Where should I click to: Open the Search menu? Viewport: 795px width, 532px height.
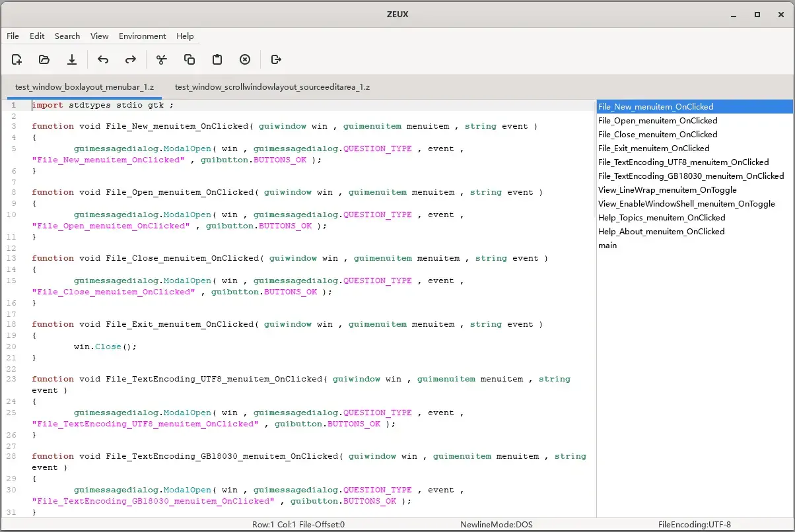tap(67, 36)
